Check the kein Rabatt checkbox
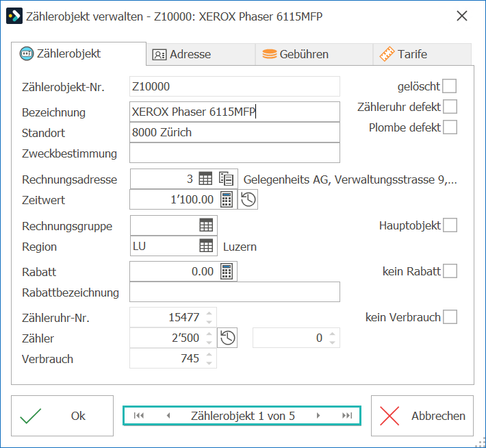The height and width of the screenshot is (448, 486). (x=450, y=271)
